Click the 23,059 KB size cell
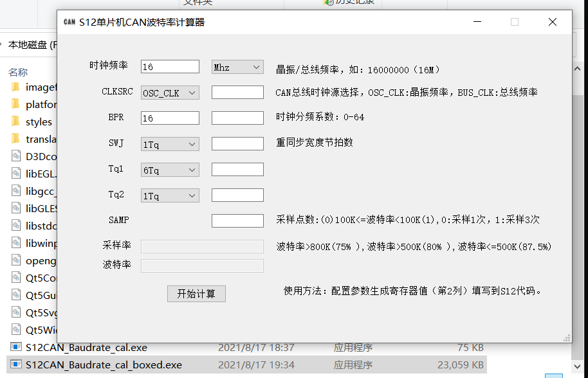Image resolution: width=588 pixels, height=378 pixels. (460, 364)
